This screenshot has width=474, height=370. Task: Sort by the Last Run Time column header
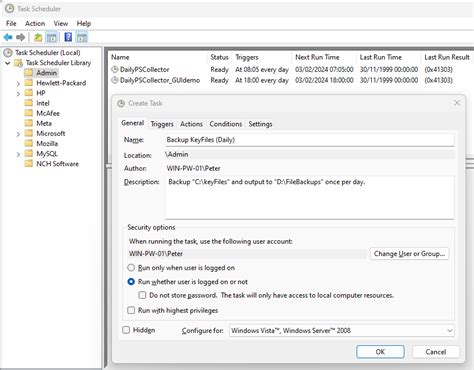click(380, 57)
